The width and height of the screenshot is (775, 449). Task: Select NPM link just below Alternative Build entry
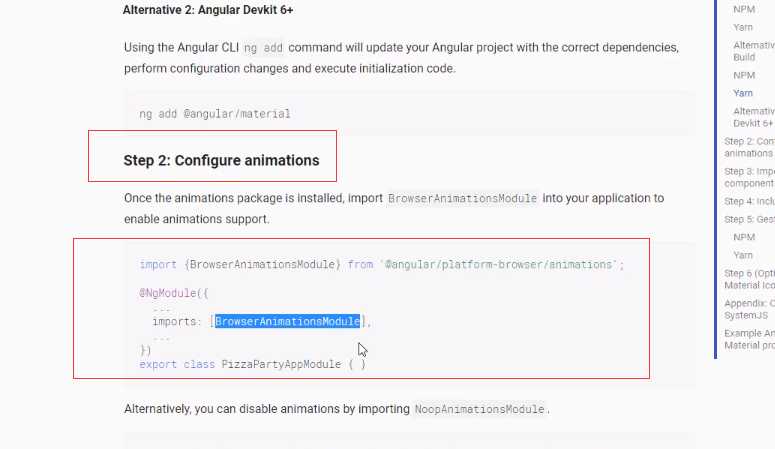744,75
